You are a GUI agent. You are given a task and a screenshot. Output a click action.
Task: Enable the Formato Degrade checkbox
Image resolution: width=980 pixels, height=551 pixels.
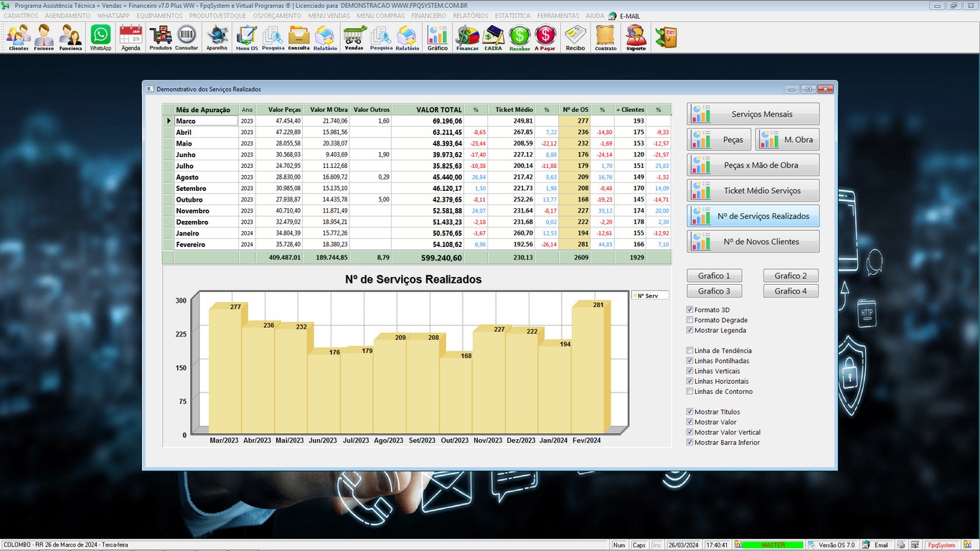click(690, 320)
